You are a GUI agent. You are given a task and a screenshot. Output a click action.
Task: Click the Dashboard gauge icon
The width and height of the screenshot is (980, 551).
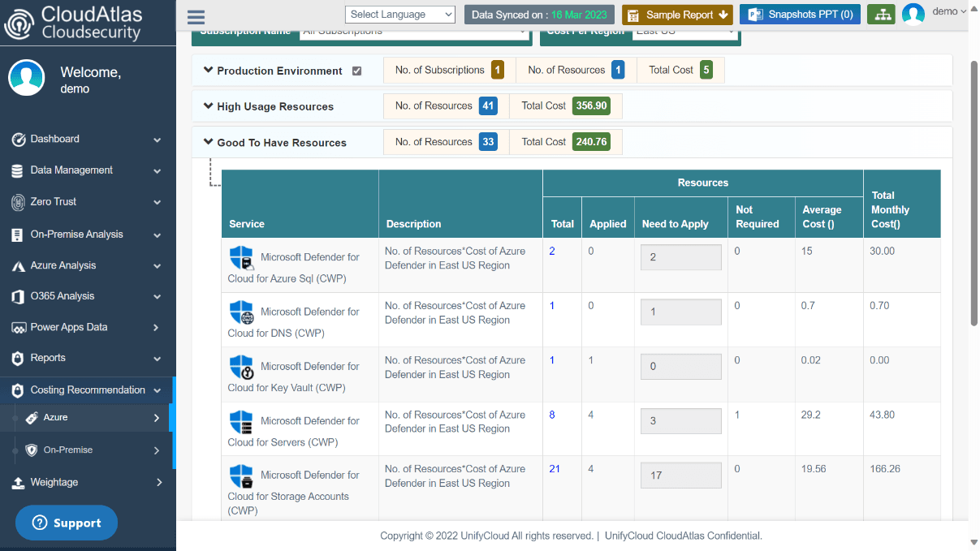point(19,140)
